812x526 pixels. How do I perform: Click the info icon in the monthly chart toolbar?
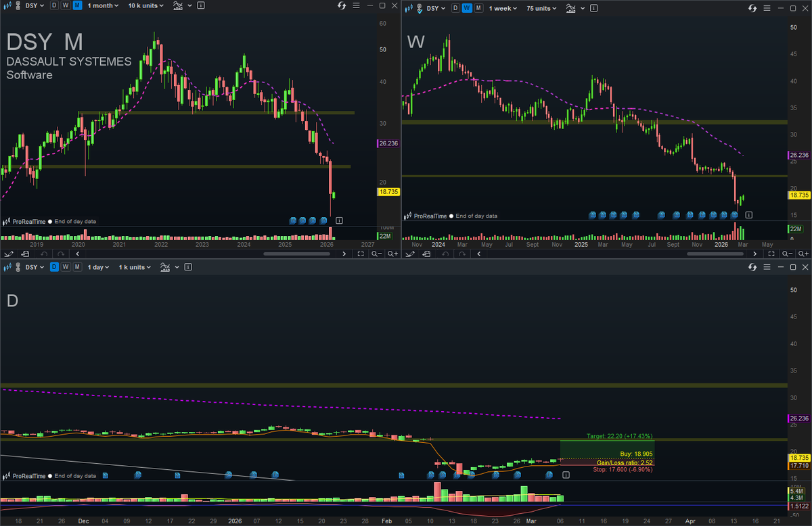(202, 6)
